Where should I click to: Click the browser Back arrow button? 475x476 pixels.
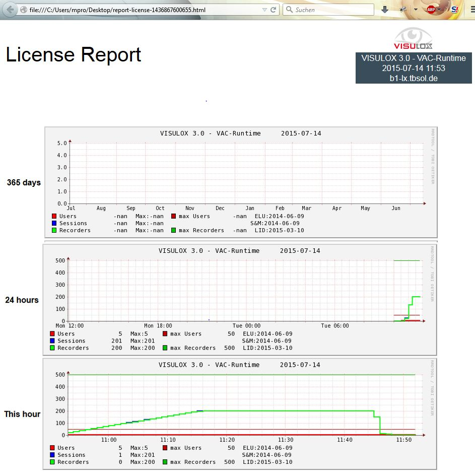coord(10,10)
